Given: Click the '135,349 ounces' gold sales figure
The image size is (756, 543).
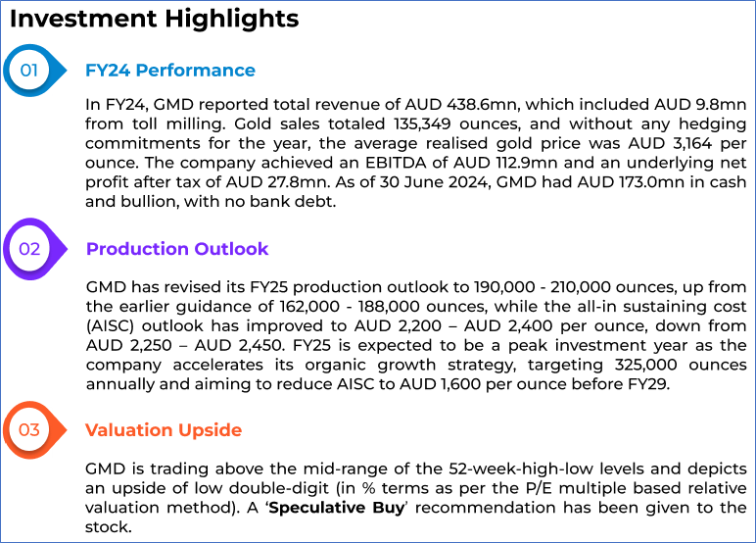Looking at the screenshot, I should 457,124.
